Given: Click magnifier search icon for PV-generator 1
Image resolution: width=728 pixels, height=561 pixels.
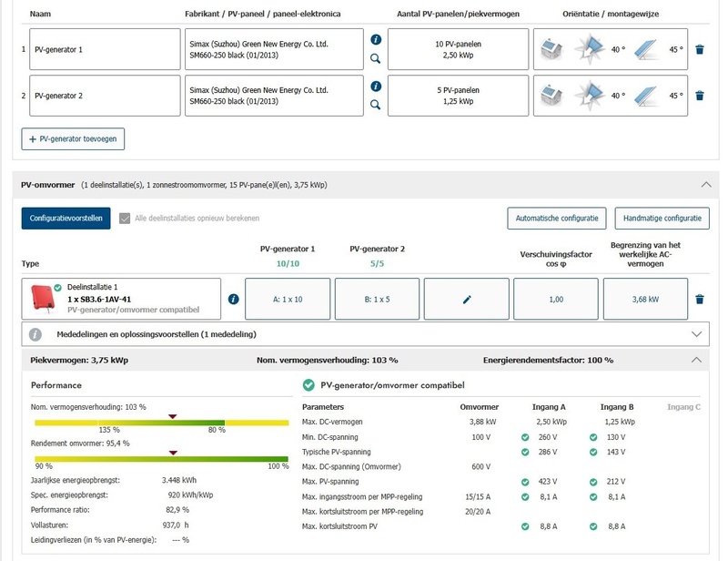Looking at the screenshot, I should click(x=376, y=58).
